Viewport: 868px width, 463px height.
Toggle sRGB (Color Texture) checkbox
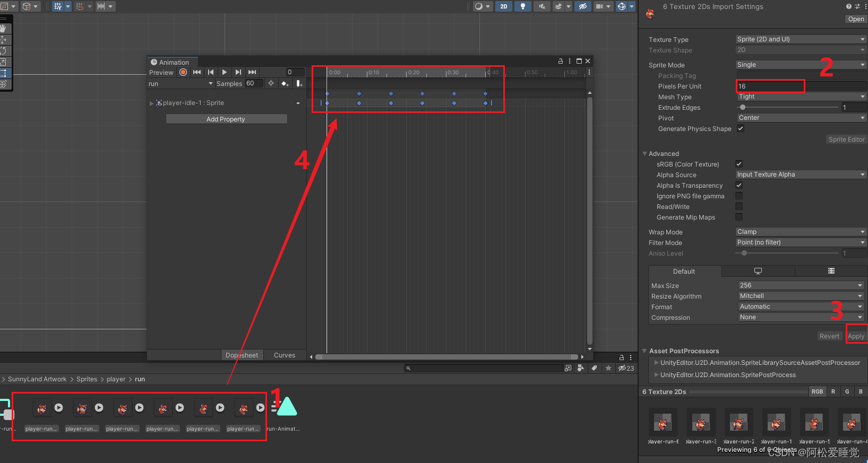[739, 164]
